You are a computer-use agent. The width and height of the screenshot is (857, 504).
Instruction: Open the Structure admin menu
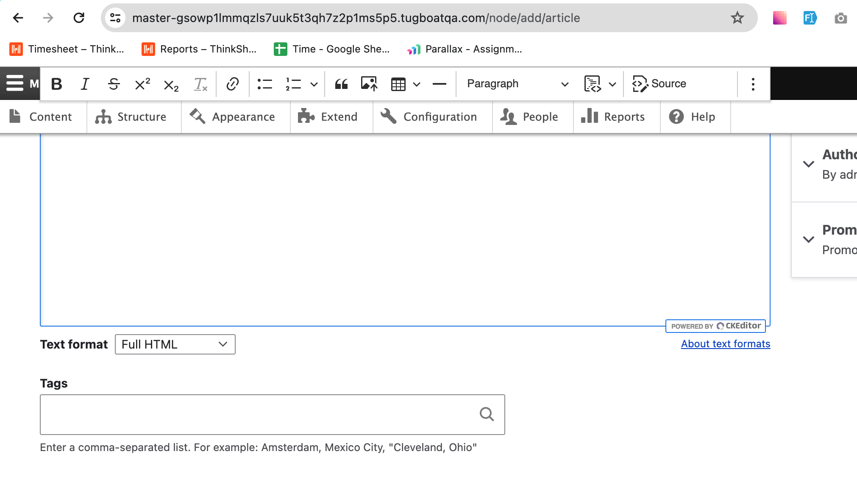tap(134, 117)
